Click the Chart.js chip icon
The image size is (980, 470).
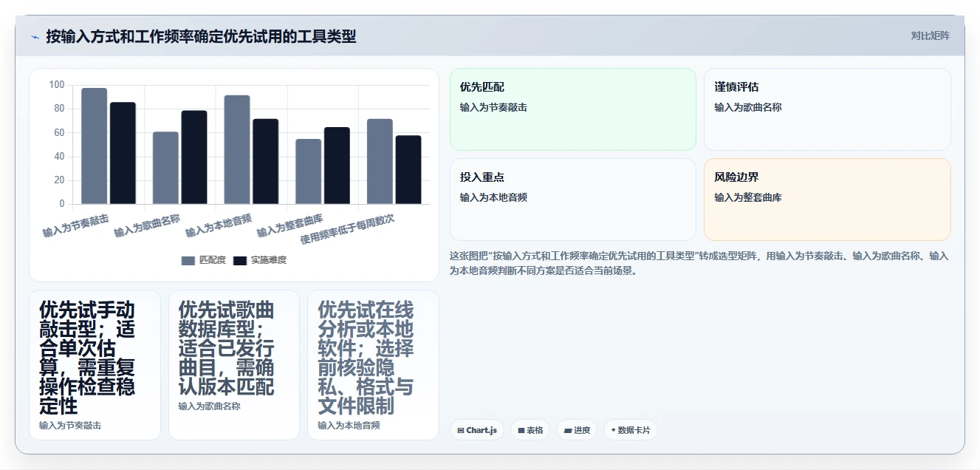(x=461, y=430)
